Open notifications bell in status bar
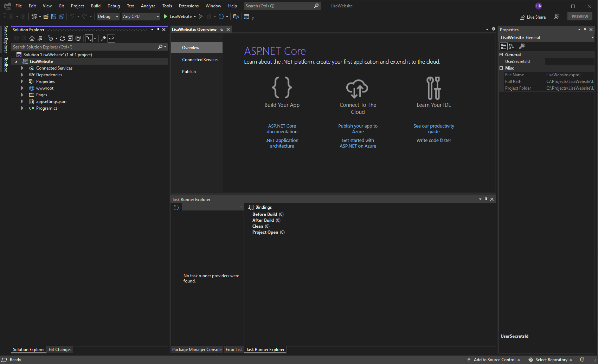This screenshot has width=598, height=364. 582,359
